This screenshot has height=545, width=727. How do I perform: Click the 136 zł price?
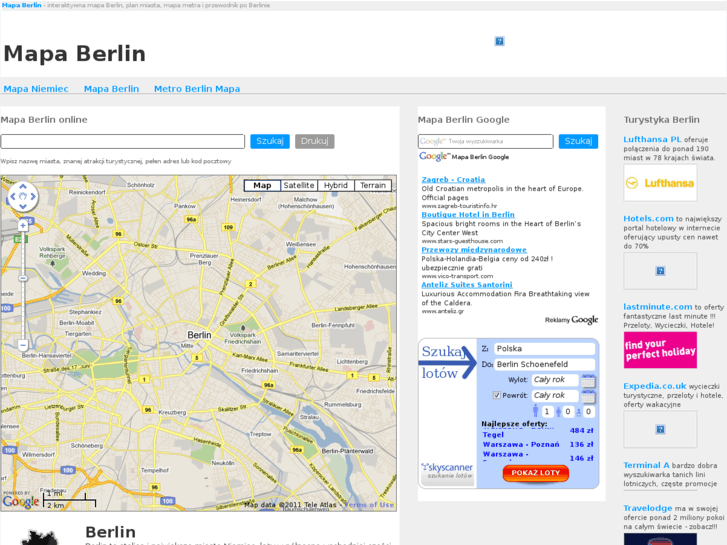pyautogui.click(x=581, y=444)
